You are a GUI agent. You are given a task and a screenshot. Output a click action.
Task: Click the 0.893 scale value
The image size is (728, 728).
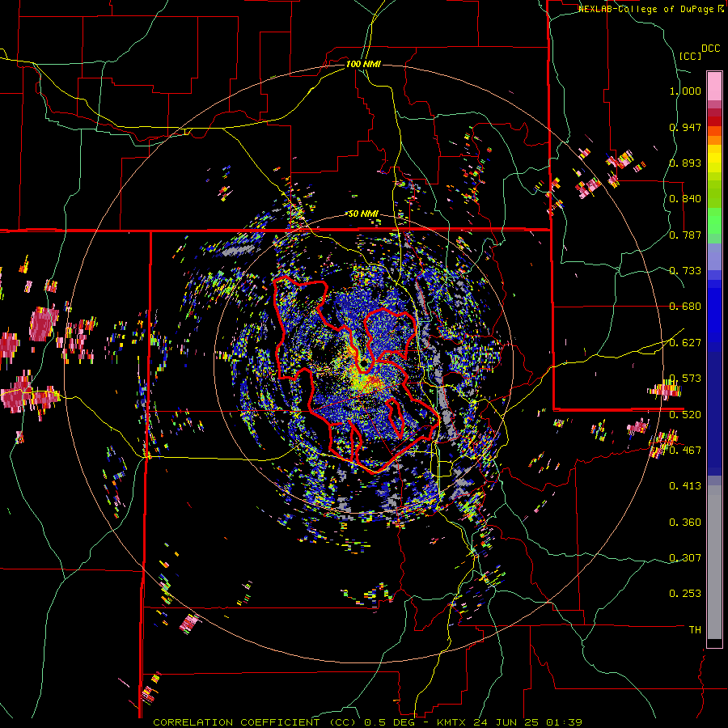685,163
